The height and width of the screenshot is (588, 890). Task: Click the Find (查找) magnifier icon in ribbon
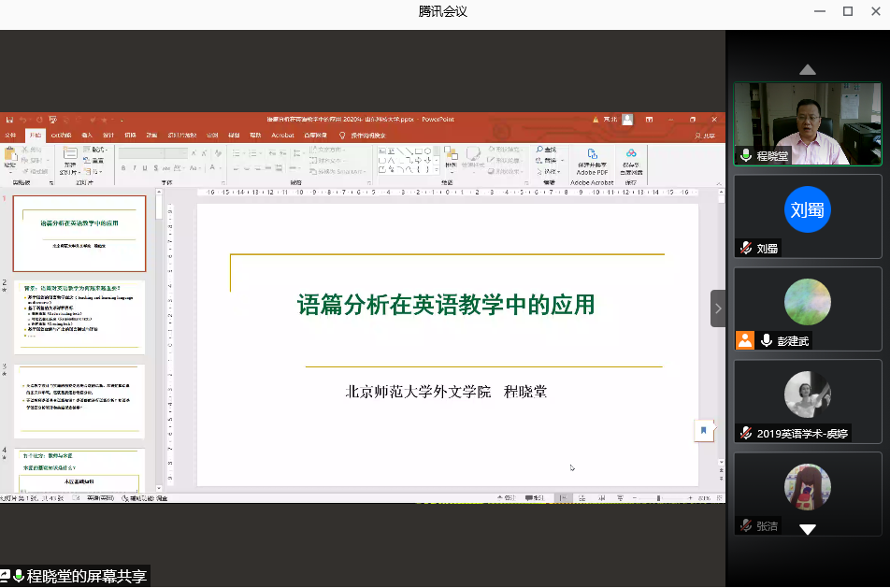539,150
